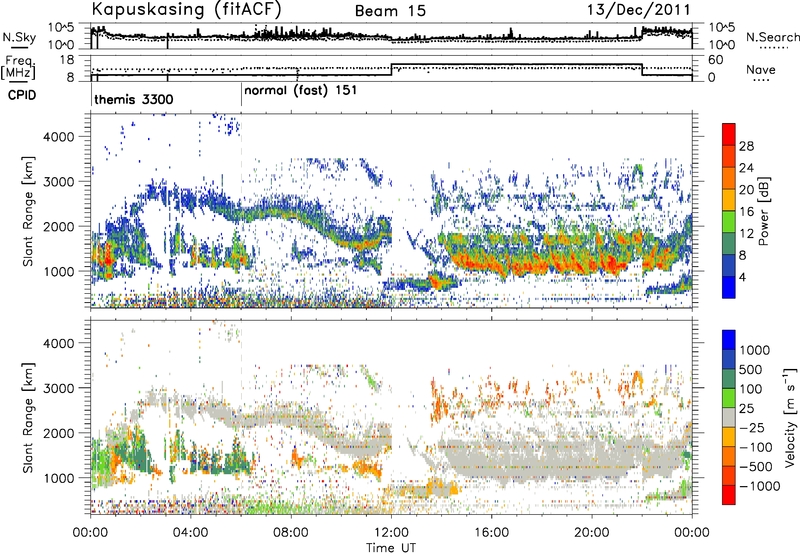800x554 pixels.
Task: Click the '24' tick on Power colorbar
Action: tap(746, 168)
